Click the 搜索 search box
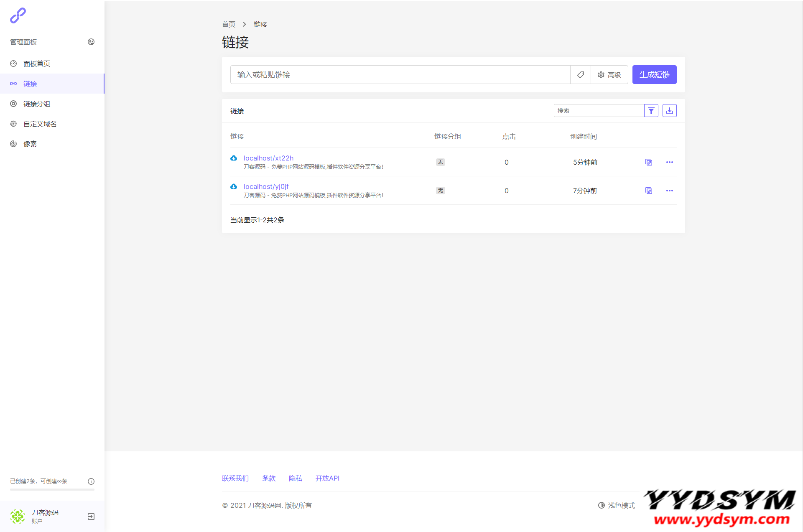The height and width of the screenshot is (532, 803). [598, 111]
